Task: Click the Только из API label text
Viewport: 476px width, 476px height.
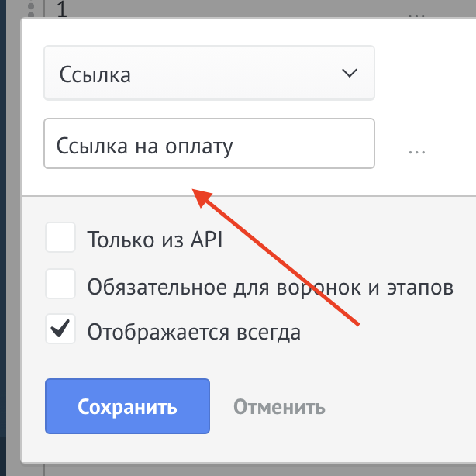Action: click(x=155, y=240)
